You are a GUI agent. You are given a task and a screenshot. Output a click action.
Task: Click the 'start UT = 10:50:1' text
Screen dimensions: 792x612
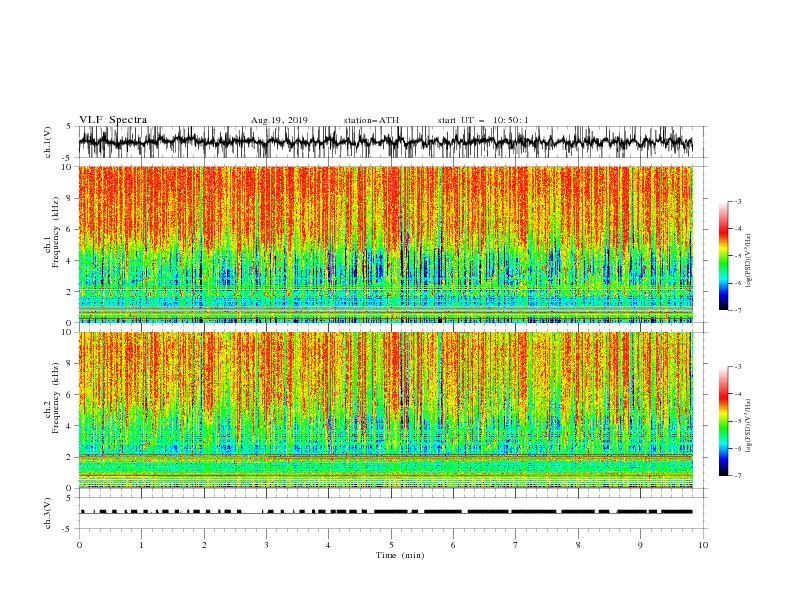(x=483, y=120)
